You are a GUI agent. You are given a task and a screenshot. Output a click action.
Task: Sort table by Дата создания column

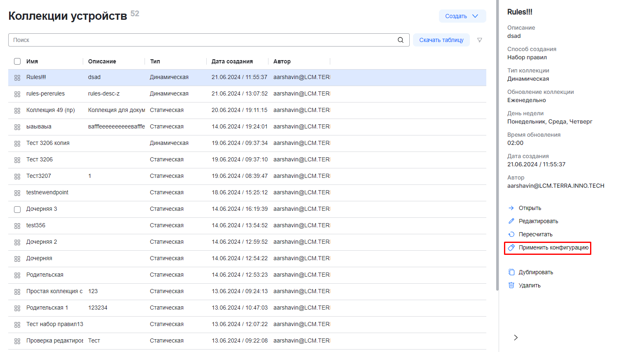pyautogui.click(x=232, y=61)
